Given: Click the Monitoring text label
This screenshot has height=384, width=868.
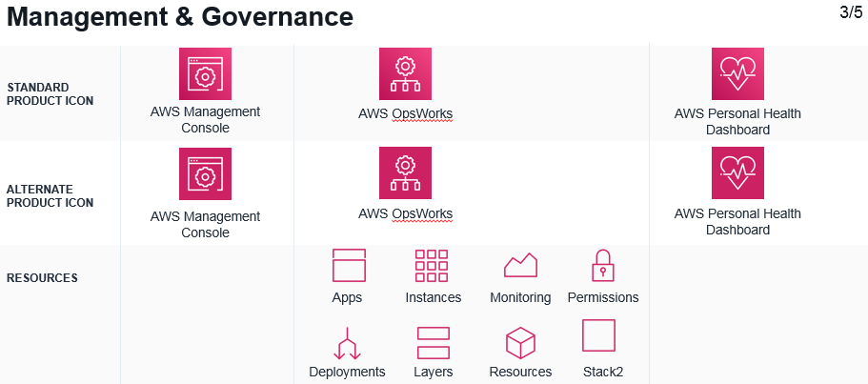Looking at the screenshot, I should pyautogui.click(x=520, y=297).
